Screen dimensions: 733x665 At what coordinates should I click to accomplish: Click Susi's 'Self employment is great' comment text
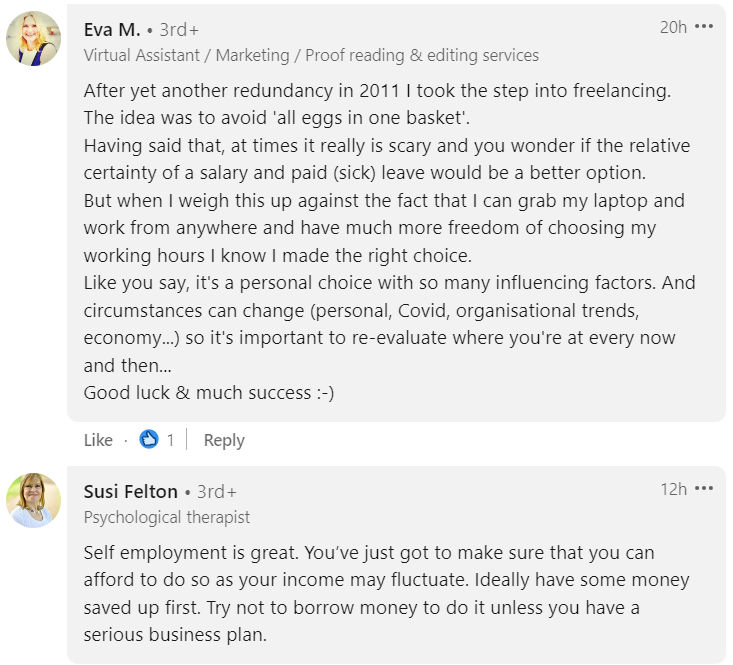tap(369, 552)
